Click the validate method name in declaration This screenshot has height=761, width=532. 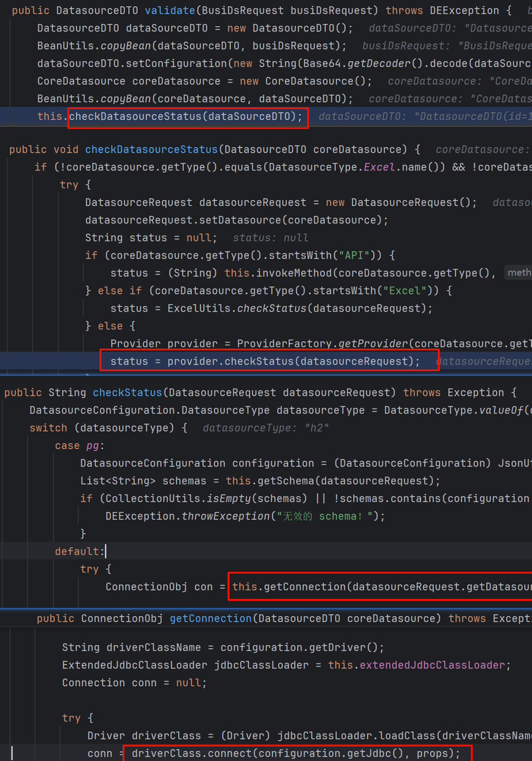[170, 10]
